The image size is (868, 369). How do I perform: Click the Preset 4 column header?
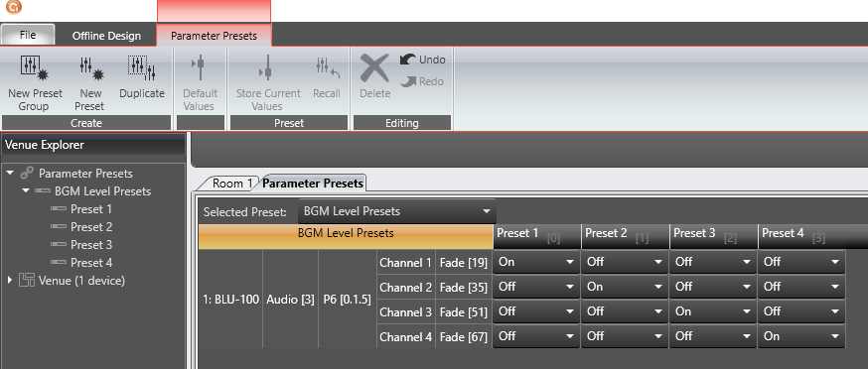[x=801, y=236]
